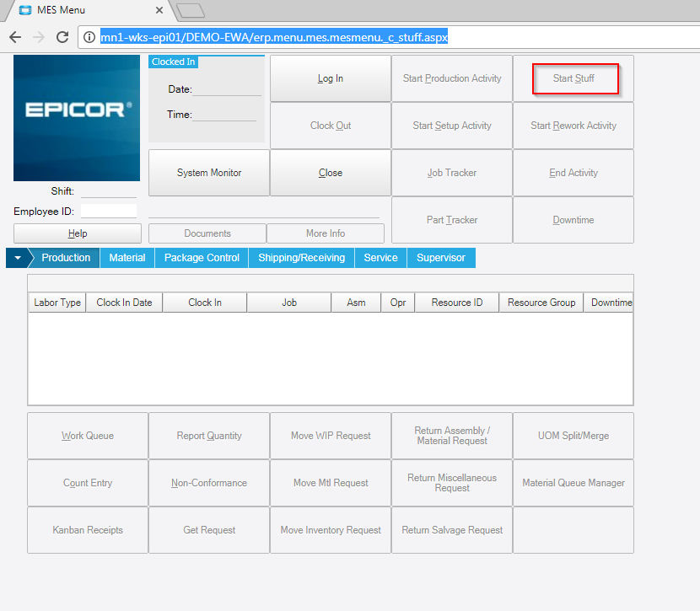Click the Downtime column header in grid
This screenshot has width=700, height=611.
(608, 303)
